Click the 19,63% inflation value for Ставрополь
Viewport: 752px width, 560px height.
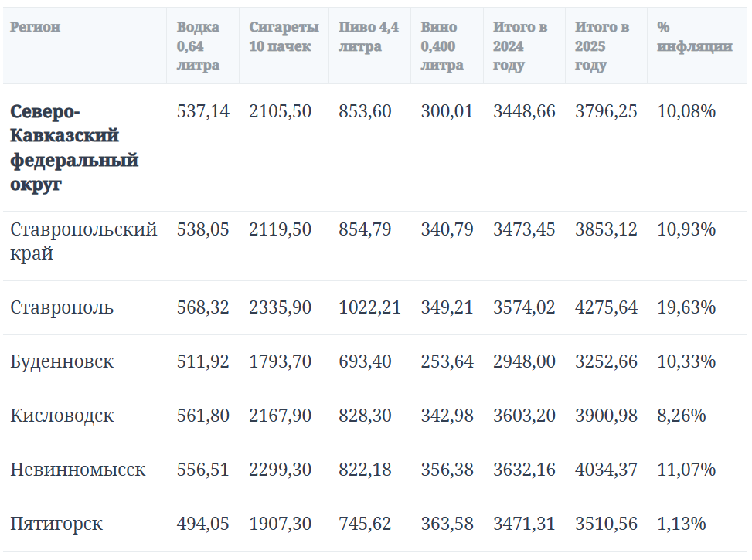[686, 307]
